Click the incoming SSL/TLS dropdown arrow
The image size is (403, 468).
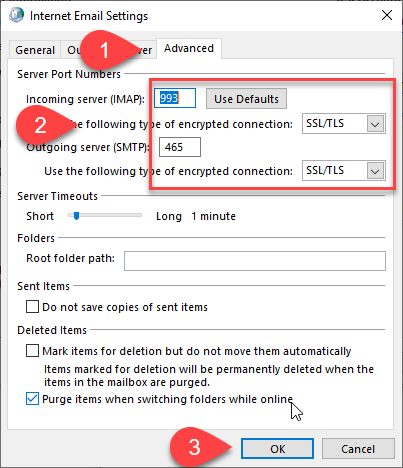click(375, 124)
